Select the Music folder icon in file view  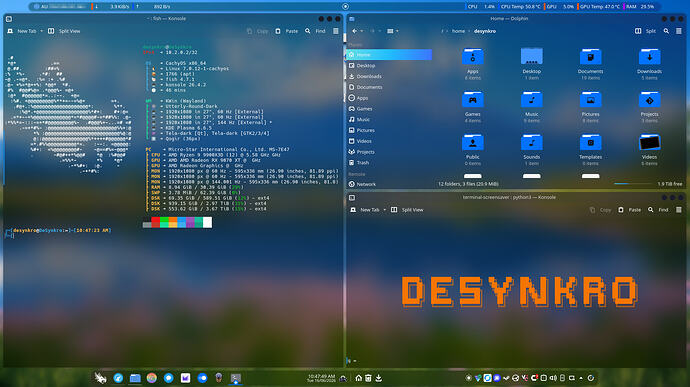[532, 100]
